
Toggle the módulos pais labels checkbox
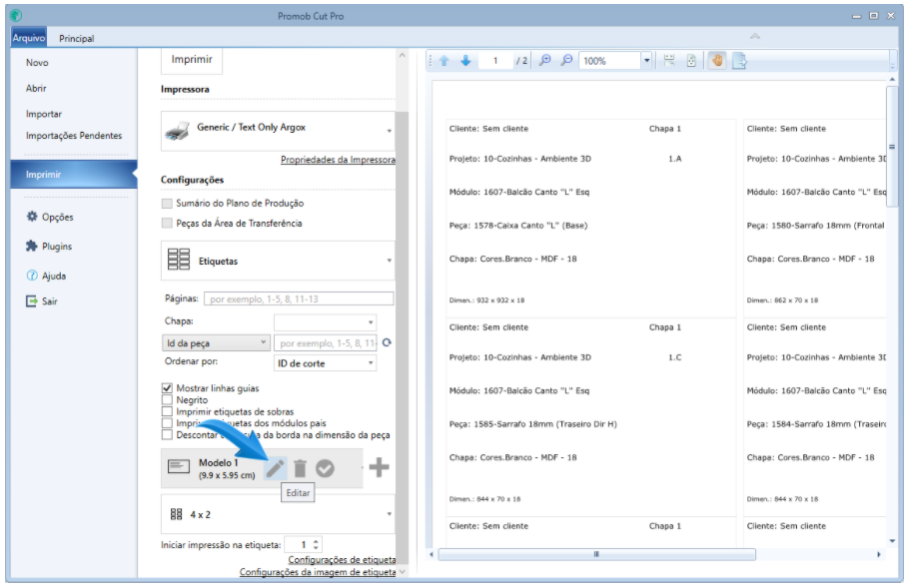point(167,423)
